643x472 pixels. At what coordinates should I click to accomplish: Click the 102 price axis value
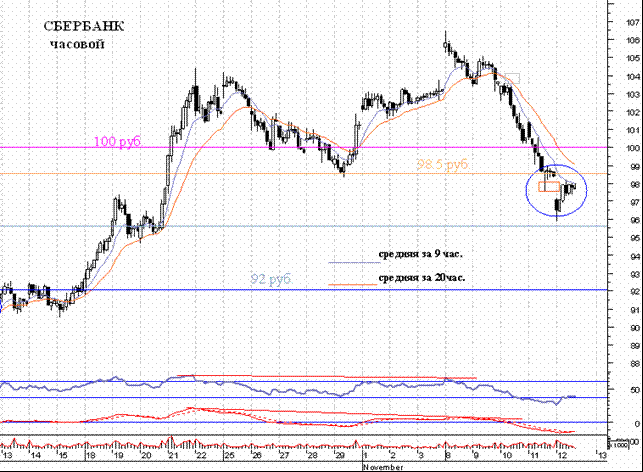click(x=633, y=112)
